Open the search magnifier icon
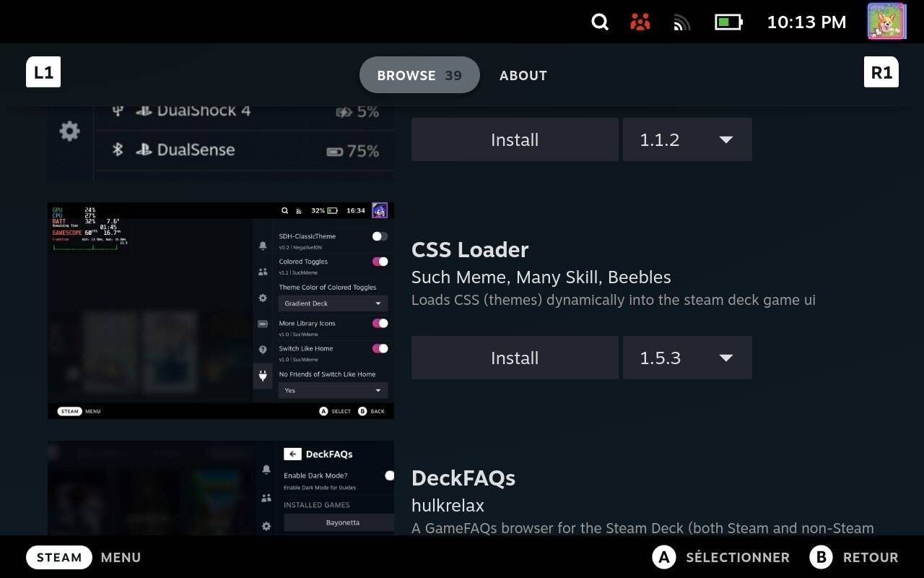924x578 pixels. click(600, 22)
